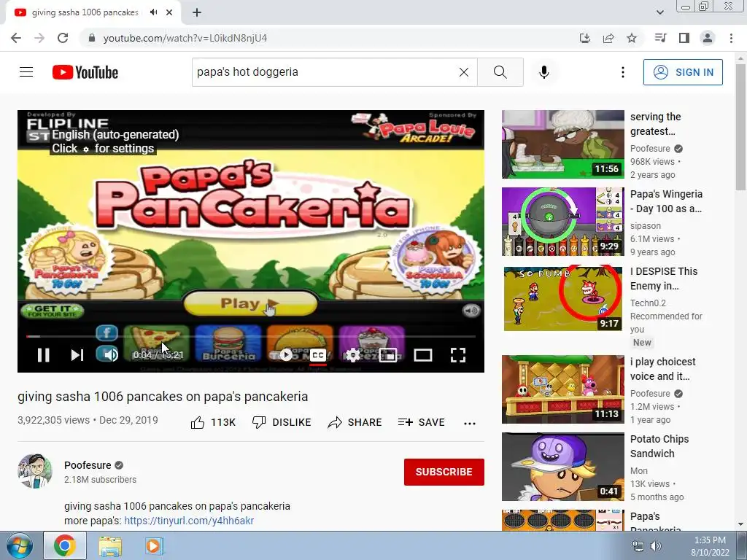Viewport: 747px width, 560px height.
Task: Open player settings gear
Action: coord(352,355)
